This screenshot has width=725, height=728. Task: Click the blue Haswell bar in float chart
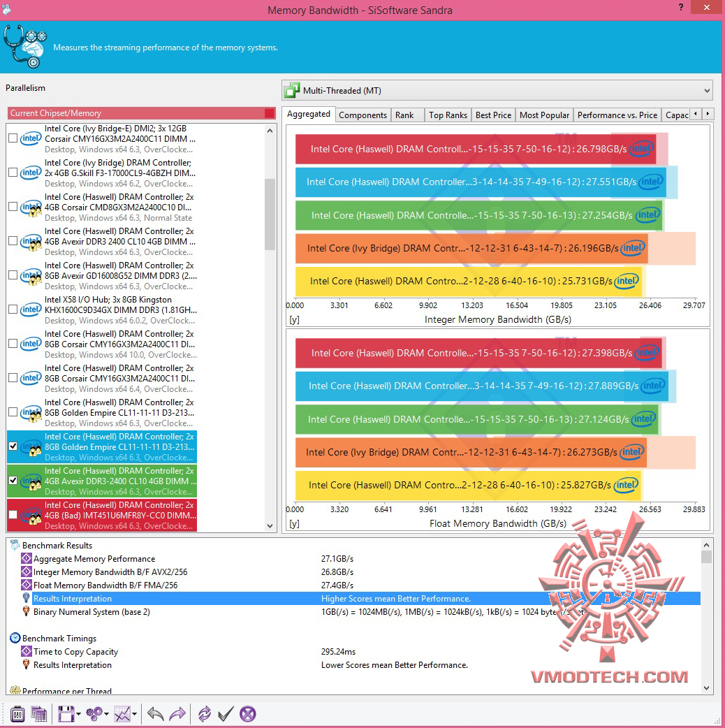482,386
